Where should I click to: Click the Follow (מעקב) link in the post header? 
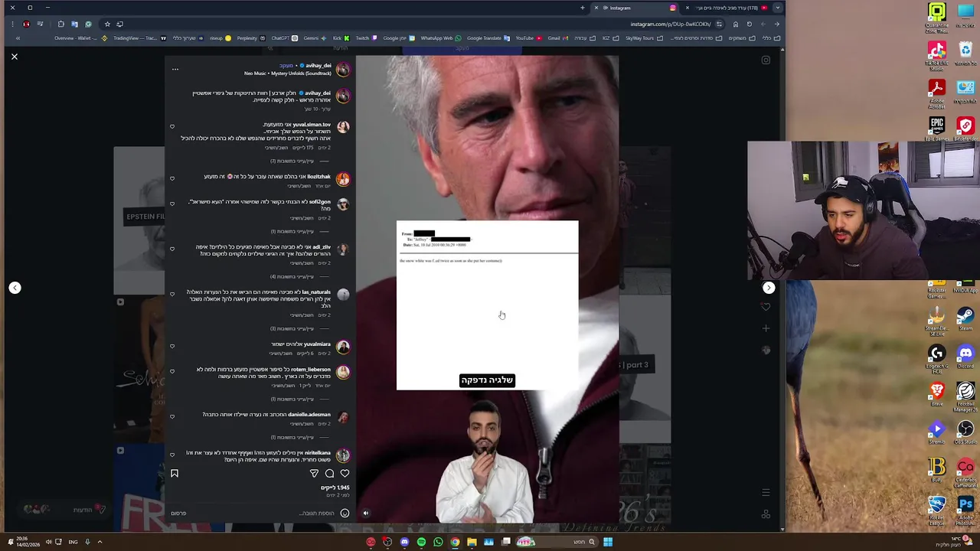click(x=286, y=66)
